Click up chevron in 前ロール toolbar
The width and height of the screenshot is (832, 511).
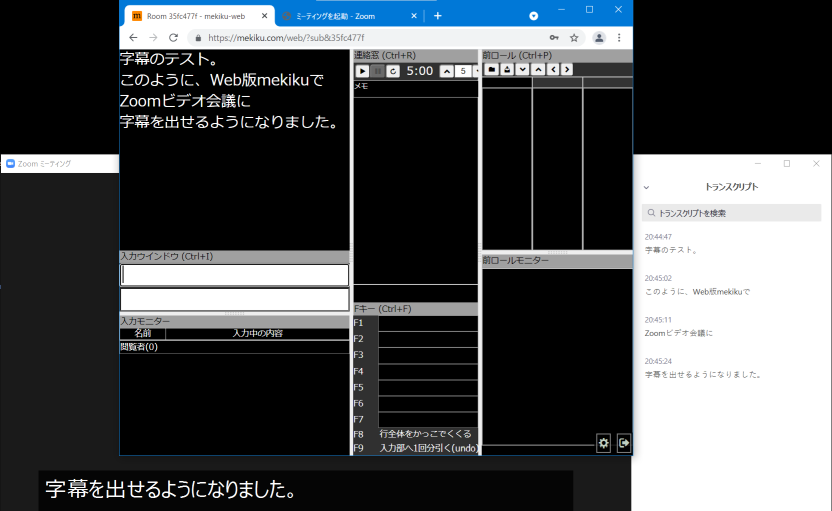point(538,70)
